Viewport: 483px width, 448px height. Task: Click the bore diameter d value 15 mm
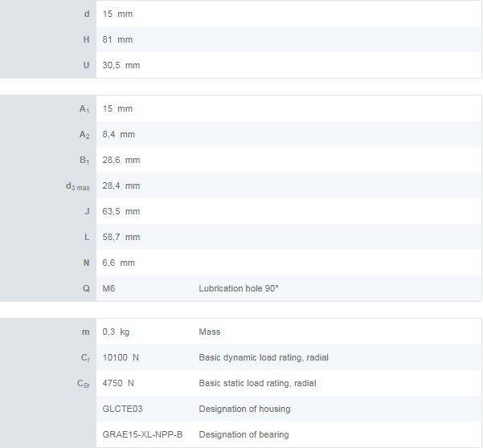(x=117, y=14)
